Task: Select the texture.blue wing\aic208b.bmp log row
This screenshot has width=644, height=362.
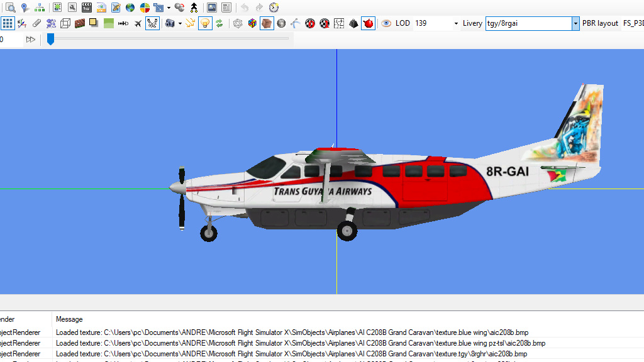Action: (322, 332)
